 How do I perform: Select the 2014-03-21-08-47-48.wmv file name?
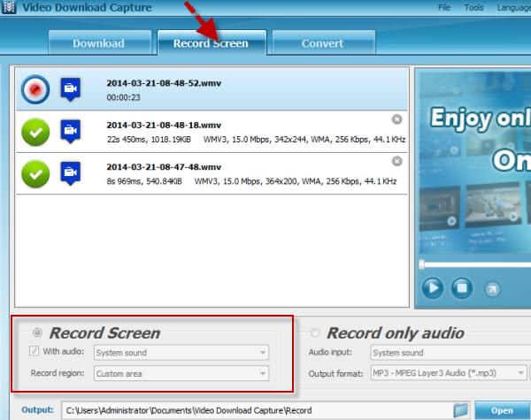(x=164, y=167)
